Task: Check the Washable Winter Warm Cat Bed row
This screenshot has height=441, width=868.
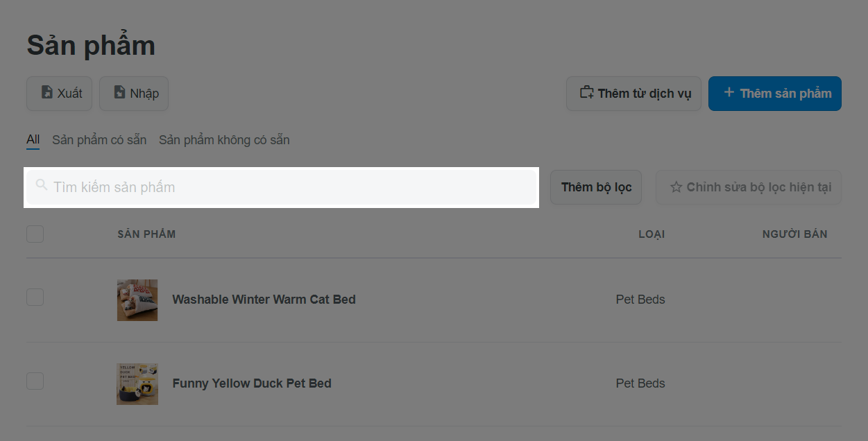Action: [35, 297]
